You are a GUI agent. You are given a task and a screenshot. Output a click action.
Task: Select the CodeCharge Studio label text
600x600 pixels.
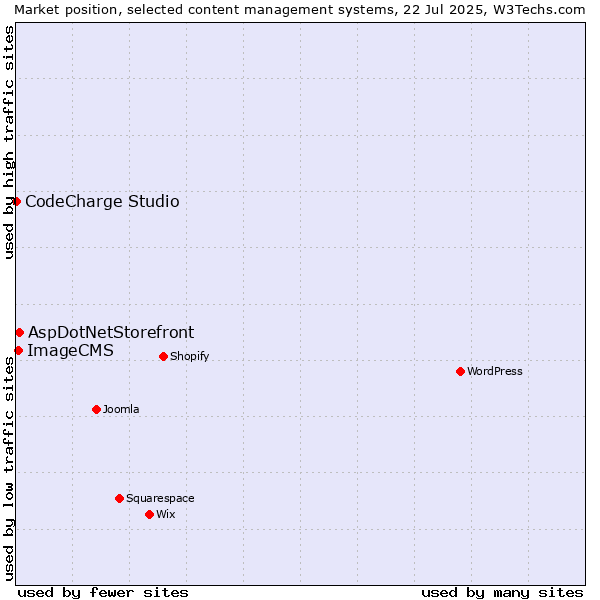[x=102, y=201]
